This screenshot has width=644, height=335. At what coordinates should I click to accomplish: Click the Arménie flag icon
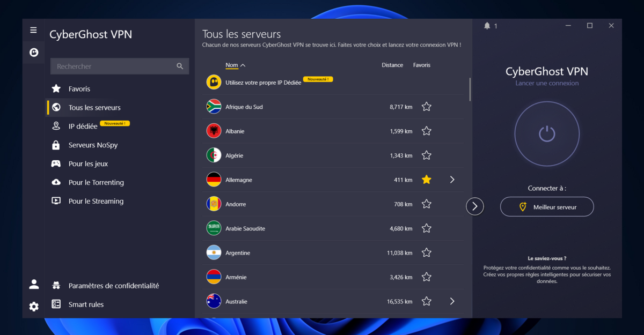pos(214,277)
